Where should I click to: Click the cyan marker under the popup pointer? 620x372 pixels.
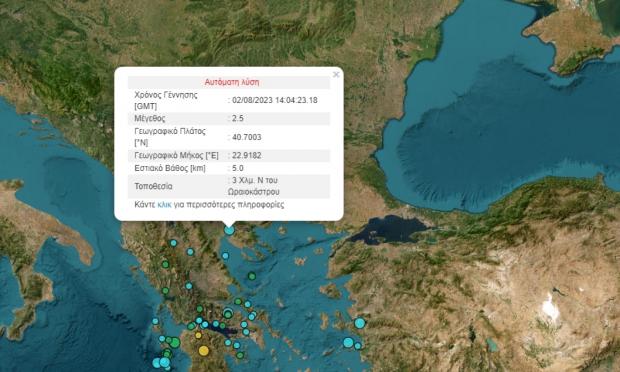point(229,230)
